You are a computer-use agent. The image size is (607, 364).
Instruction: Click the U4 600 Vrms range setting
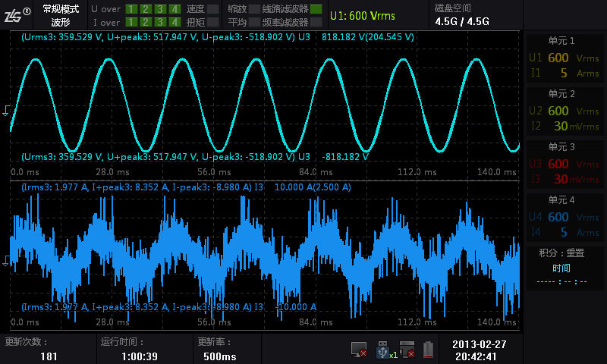click(564, 217)
